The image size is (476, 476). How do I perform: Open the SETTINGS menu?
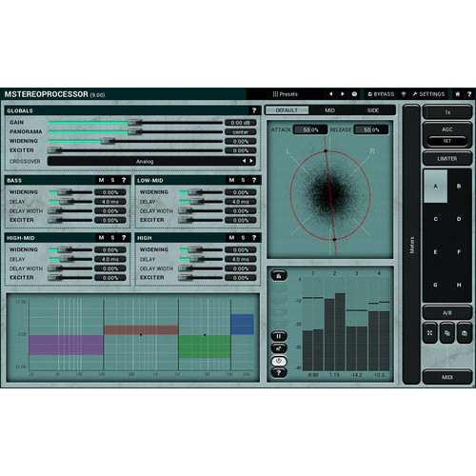click(x=428, y=94)
